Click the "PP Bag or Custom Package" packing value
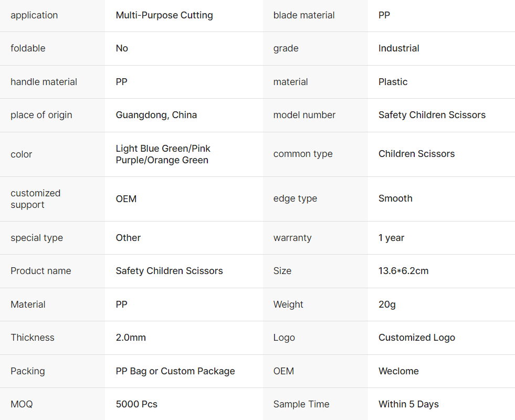The height and width of the screenshot is (420, 515). 175,371
